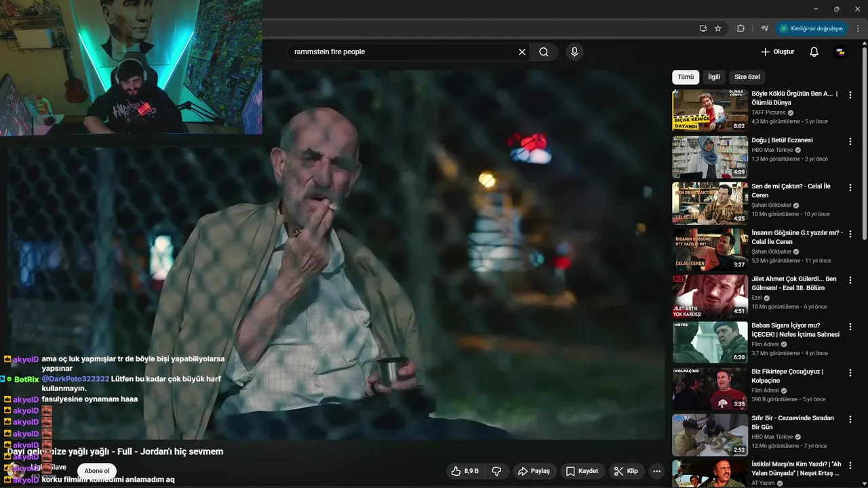Click the Kaydet save button
Image resolution: width=868 pixels, height=488 pixels.
(582, 471)
